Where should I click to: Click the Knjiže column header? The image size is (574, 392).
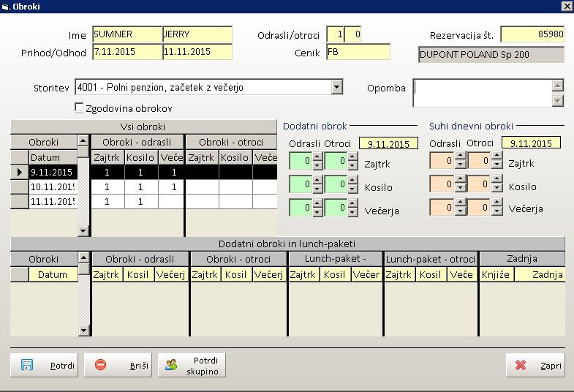tap(496, 274)
